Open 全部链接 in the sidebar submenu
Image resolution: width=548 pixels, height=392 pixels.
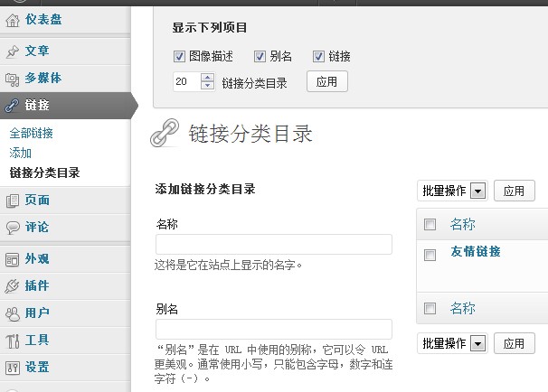tap(31, 133)
